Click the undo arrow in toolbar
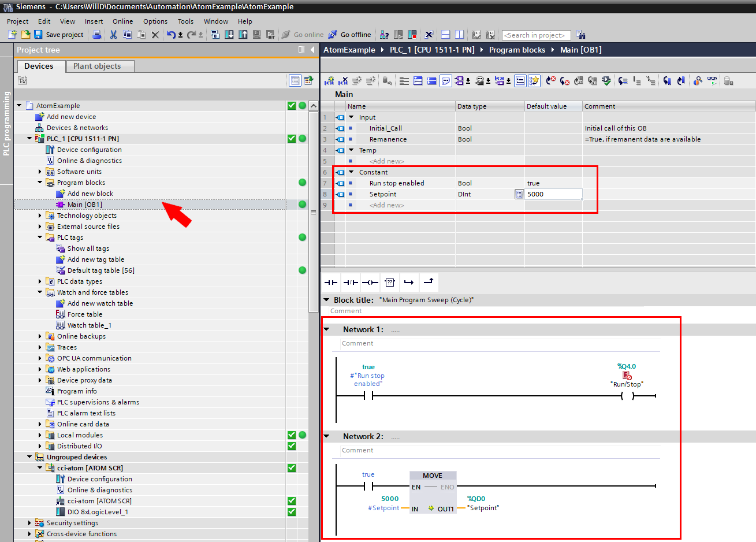Viewport: 756px width, 542px height. coord(171,35)
